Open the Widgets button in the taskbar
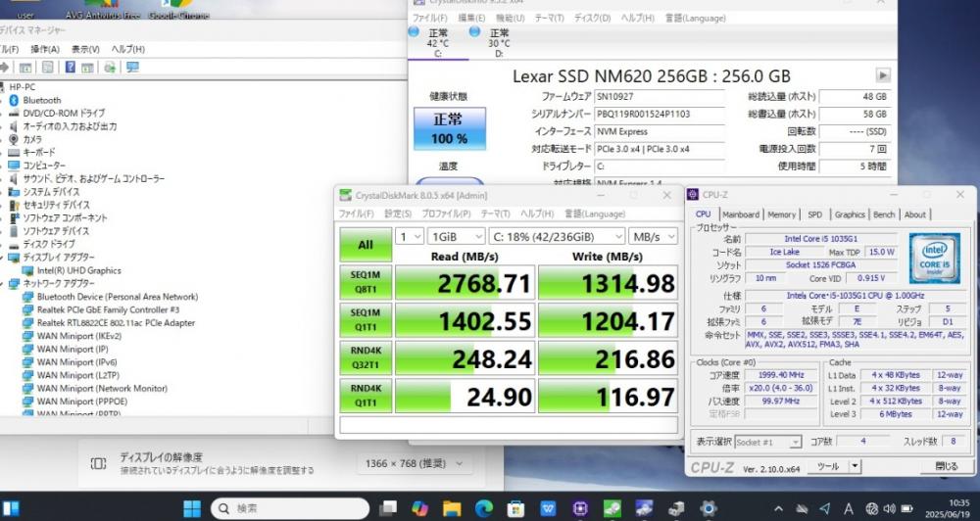The image size is (980, 521). coord(11,508)
